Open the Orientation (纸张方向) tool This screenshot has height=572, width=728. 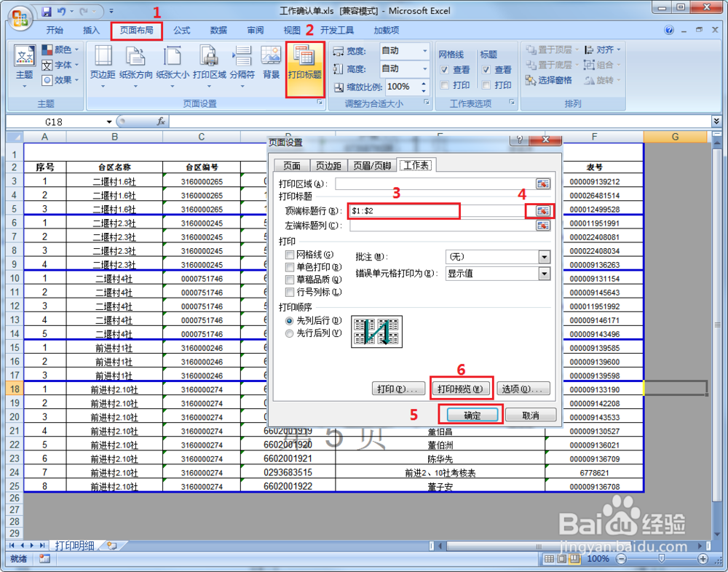(135, 66)
